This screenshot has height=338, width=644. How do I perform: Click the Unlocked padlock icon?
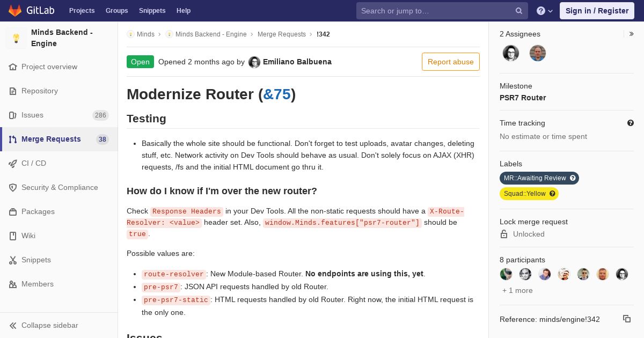point(504,234)
